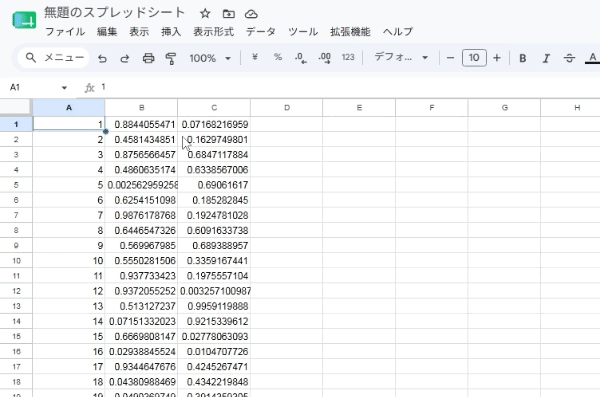Click cell with 0.69061617

[x=214, y=185]
